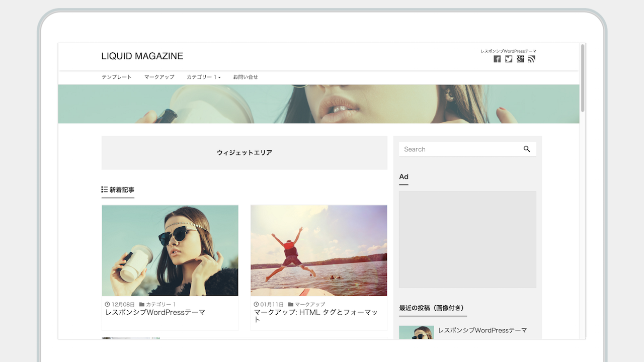Open the RSS feed icon

pyautogui.click(x=531, y=59)
